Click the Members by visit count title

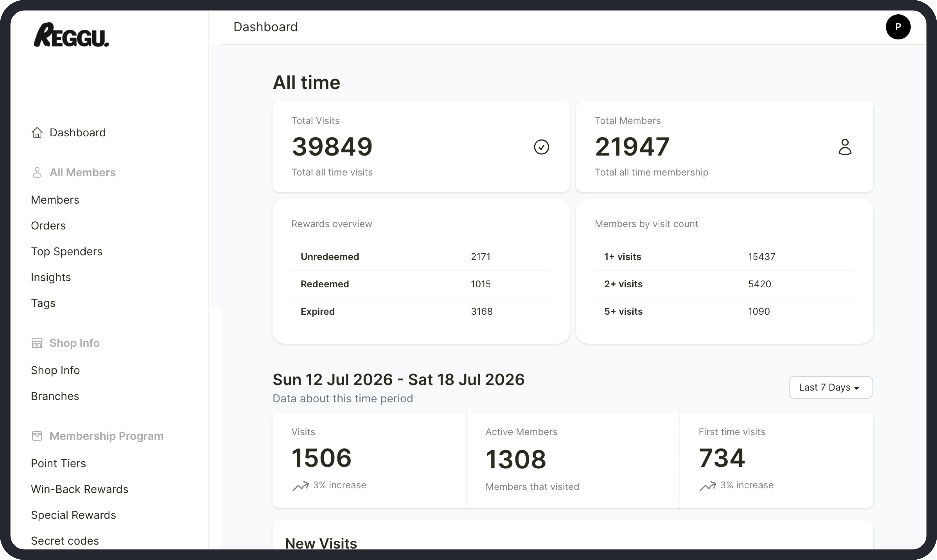click(x=646, y=224)
